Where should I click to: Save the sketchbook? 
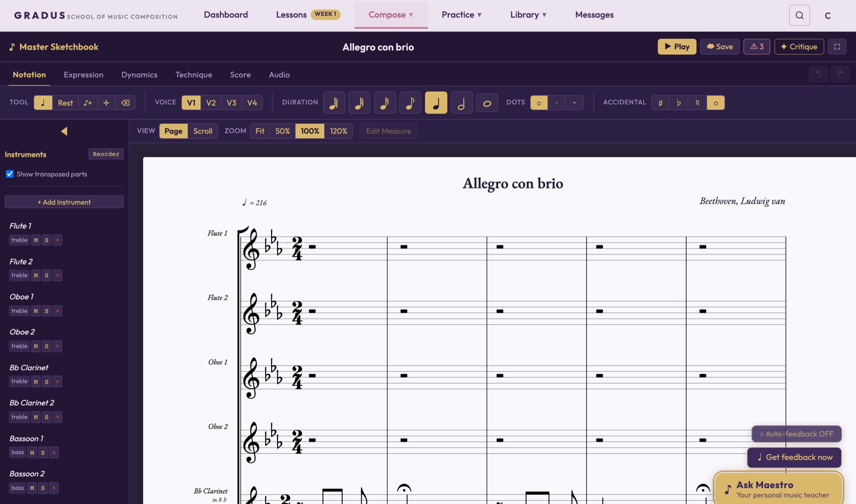point(719,46)
